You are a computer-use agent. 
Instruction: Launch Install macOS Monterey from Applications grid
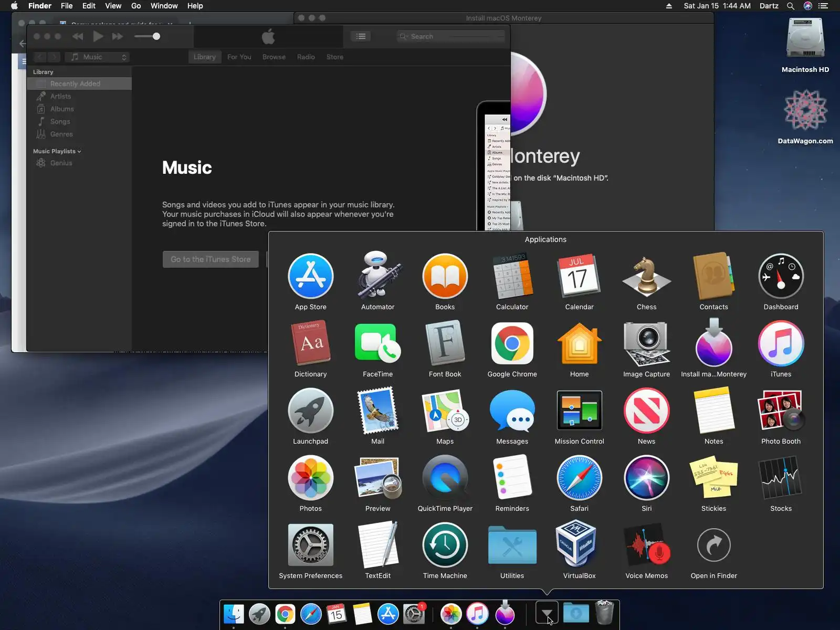tap(713, 344)
